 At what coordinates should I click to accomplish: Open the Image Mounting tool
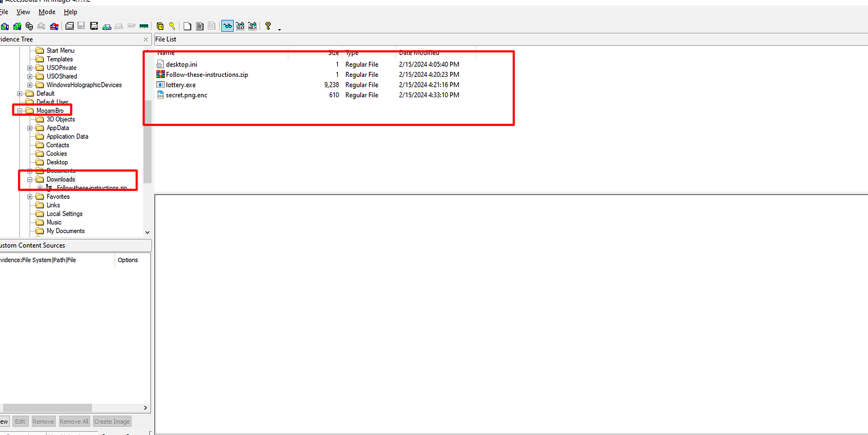coord(29,26)
